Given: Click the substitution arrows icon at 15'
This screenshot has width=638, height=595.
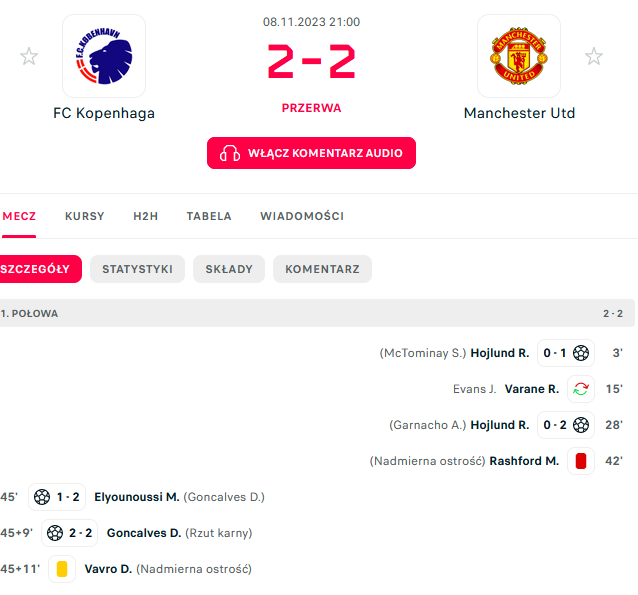Looking at the screenshot, I should tap(581, 389).
